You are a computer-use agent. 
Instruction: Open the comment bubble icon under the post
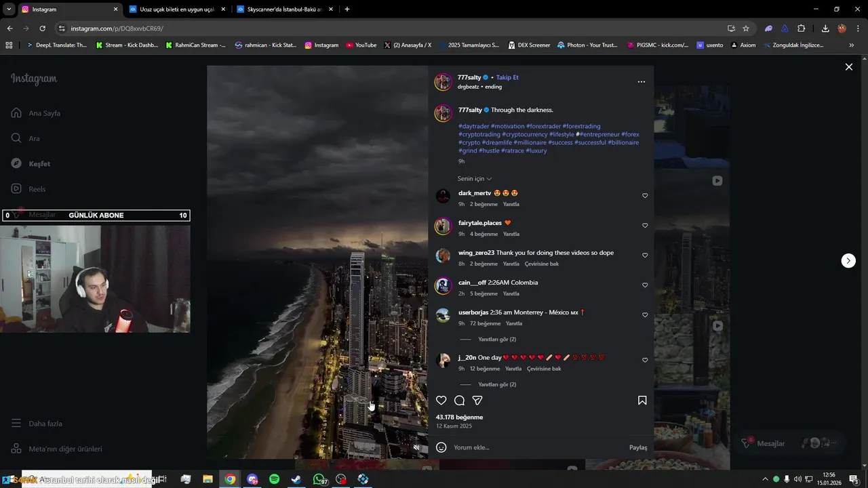pyautogui.click(x=459, y=401)
